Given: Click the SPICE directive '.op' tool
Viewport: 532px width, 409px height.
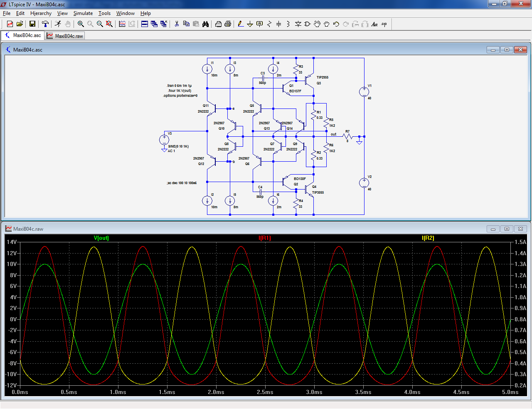Looking at the screenshot, I should [x=384, y=24].
